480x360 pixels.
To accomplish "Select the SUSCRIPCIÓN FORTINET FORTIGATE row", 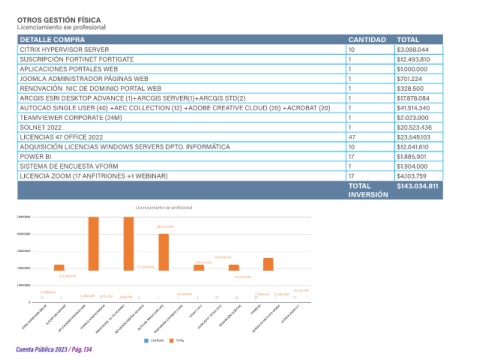I will [x=230, y=59].
